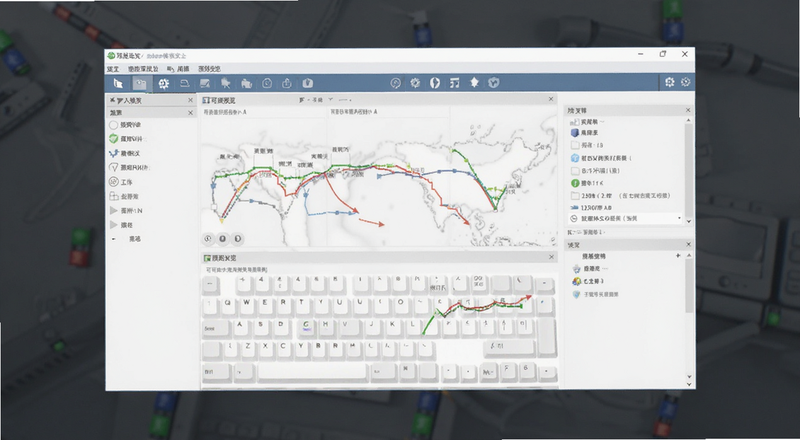Close the upper right side panel
Screen dimensions: 800x440
pyautogui.click(x=688, y=110)
